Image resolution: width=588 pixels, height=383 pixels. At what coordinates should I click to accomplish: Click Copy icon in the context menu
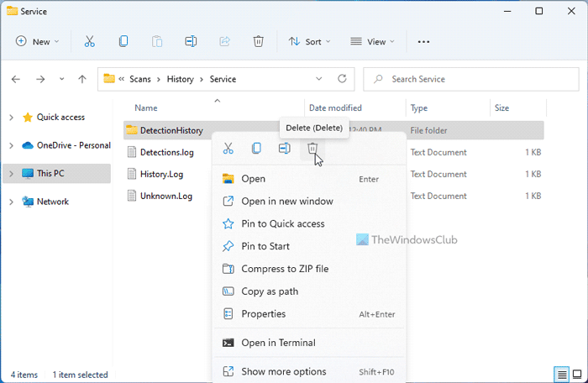point(256,149)
